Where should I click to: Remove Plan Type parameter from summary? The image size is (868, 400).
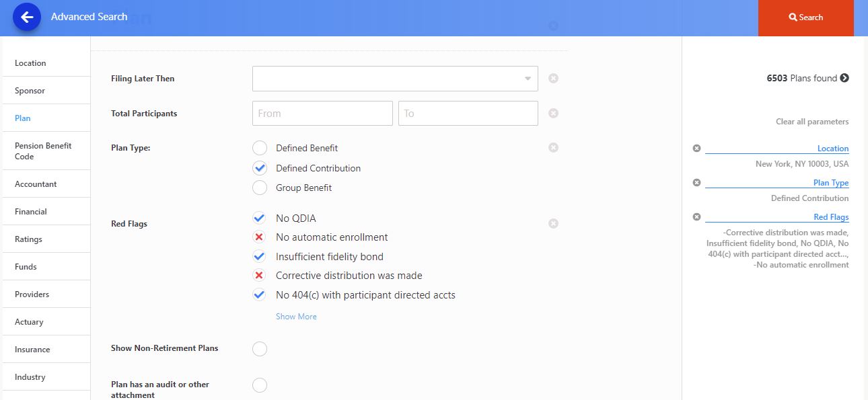pyautogui.click(x=696, y=183)
